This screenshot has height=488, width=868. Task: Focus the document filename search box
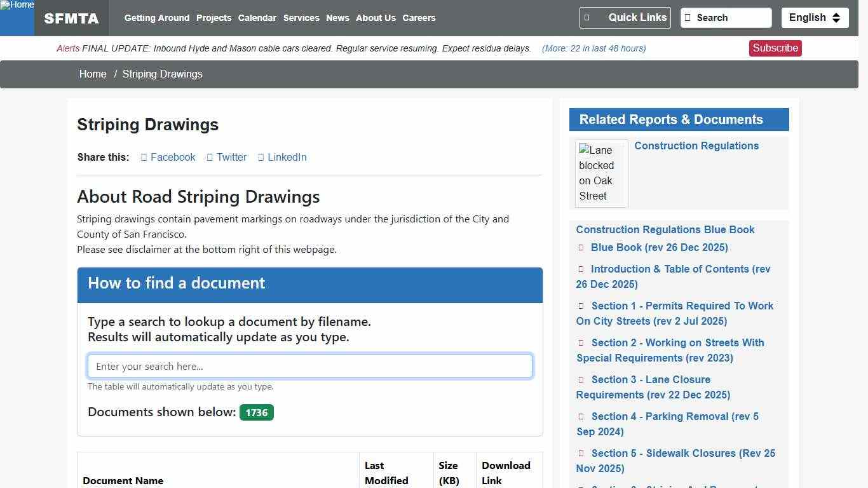[x=309, y=366]
